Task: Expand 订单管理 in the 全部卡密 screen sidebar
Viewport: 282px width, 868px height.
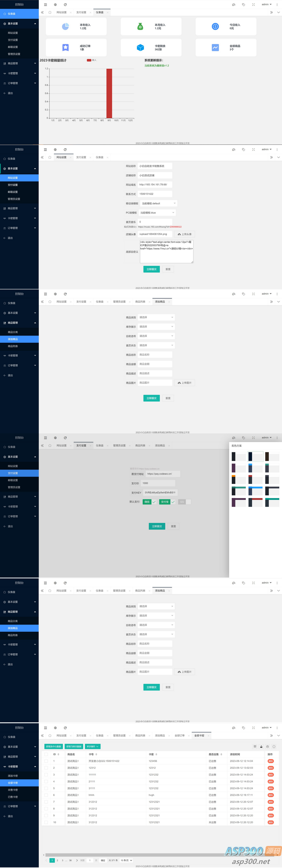Action: click(19, 806)
